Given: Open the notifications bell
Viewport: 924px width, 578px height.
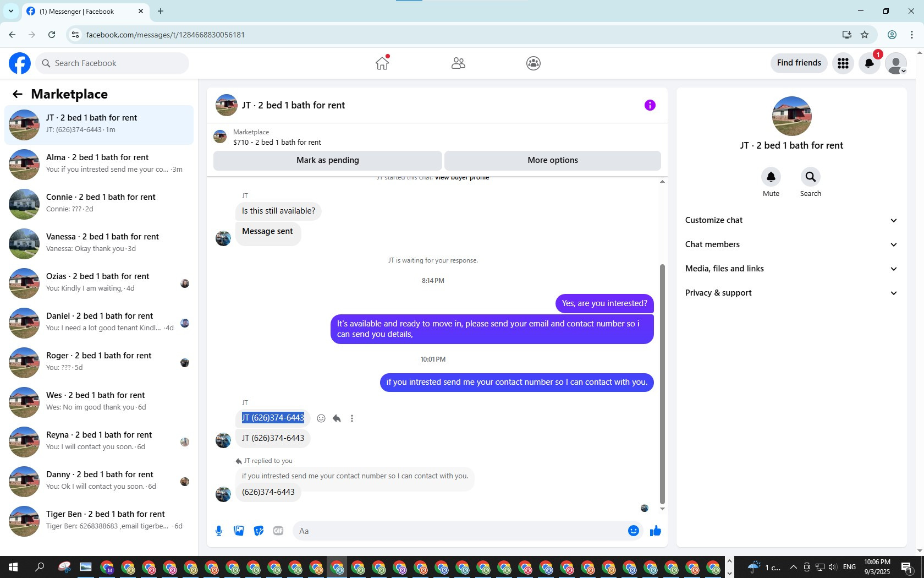Looking at the screenshot, I should pos(870,63).
